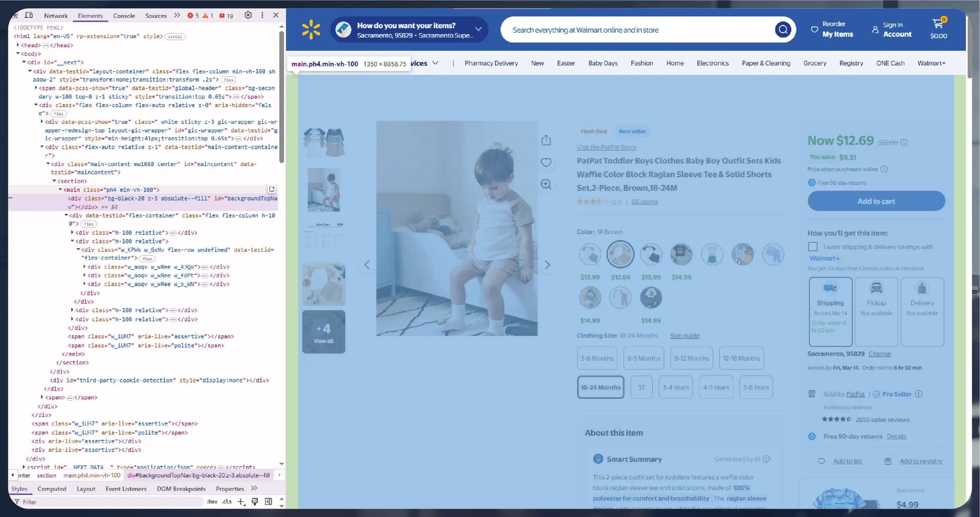Choose the first $13.99 color swatch
Image resolution: width=980 pixels, height=517 pixels.
pos(590,254)
